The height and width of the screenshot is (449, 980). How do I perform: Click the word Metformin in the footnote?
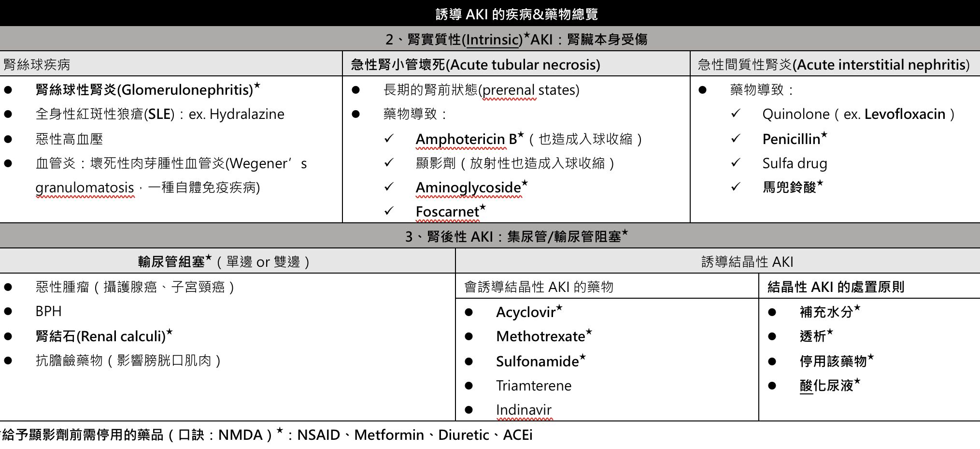click(389, 435)
